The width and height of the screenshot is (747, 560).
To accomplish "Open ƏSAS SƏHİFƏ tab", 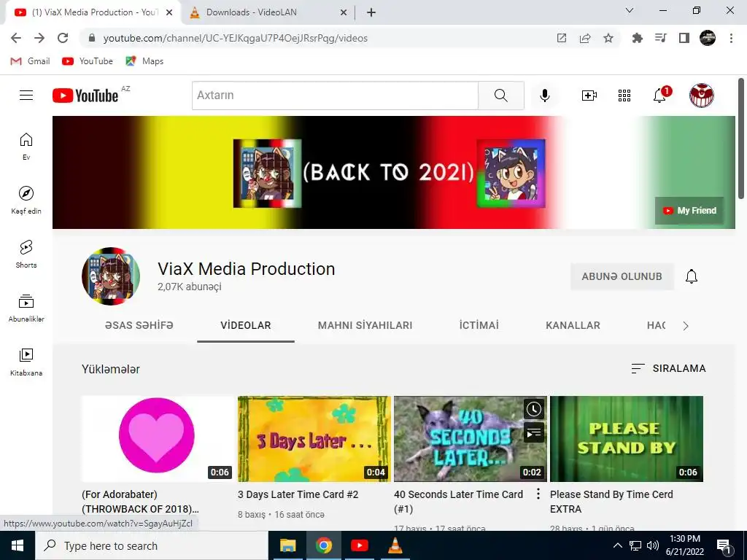I will coord(139,325).
